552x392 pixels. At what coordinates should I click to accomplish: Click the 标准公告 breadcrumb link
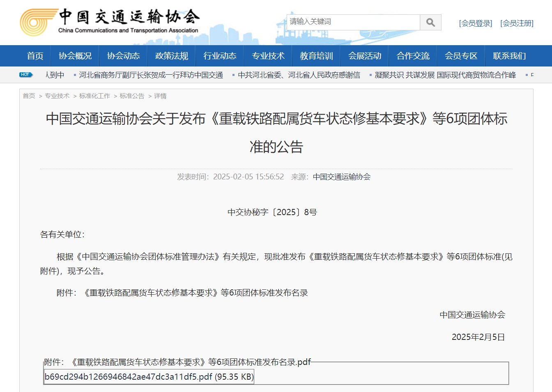tap(132, 96)
